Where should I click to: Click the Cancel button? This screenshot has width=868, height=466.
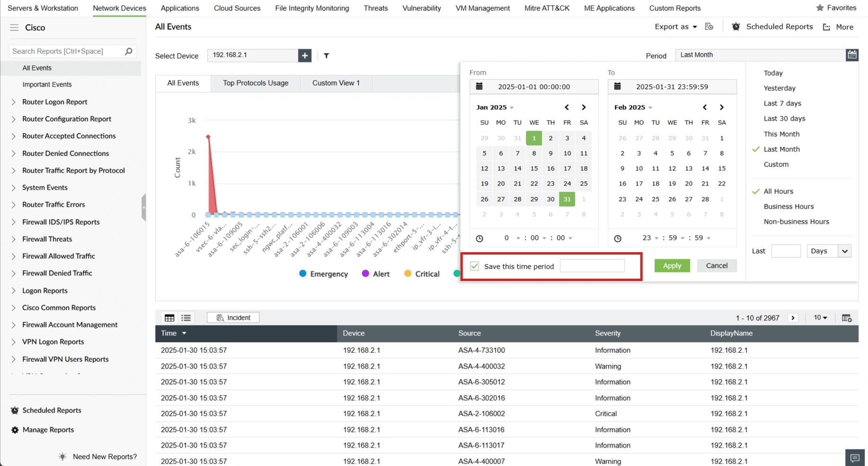coord(717,265)
